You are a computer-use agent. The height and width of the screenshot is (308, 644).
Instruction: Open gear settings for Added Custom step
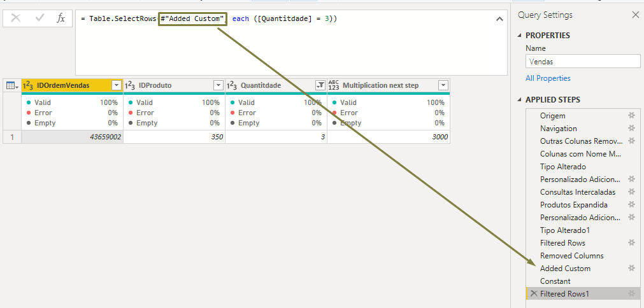pyautogui.click(x=631, y=269)
